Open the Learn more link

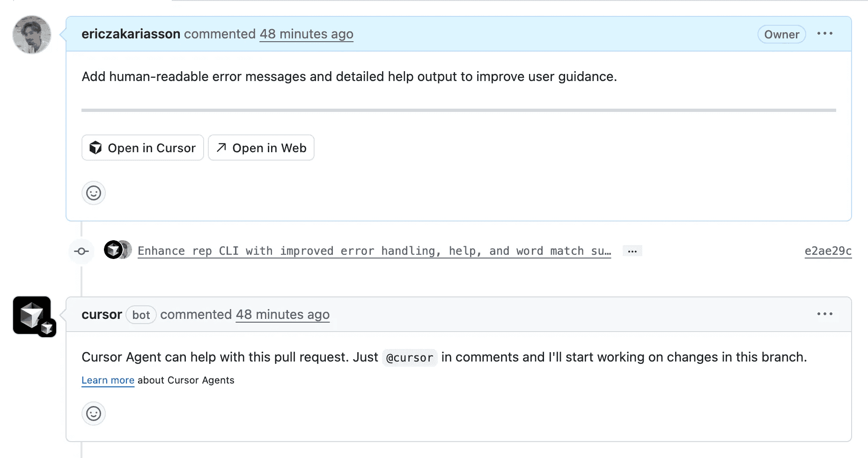pyautogui.click(x=108, y=380)
